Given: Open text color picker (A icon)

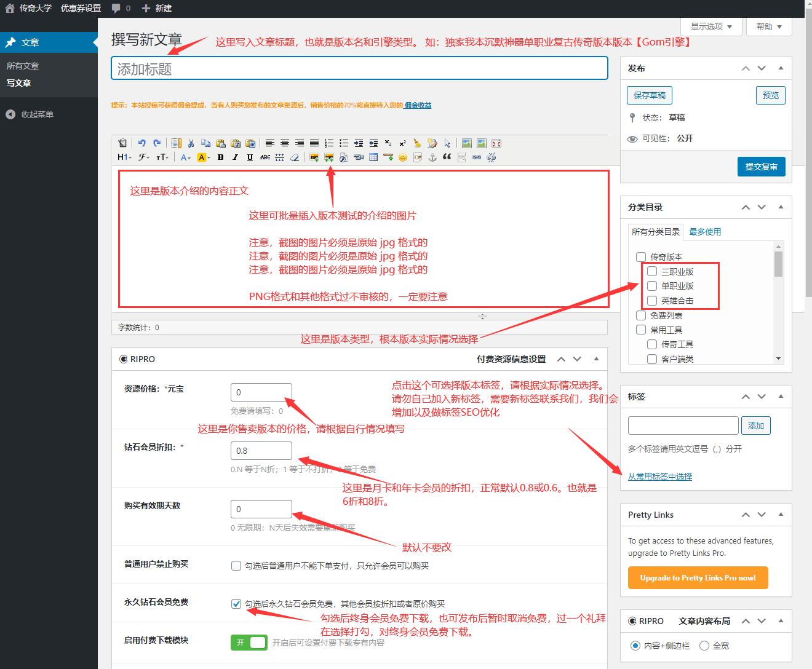Looking at the screenshot, I should pos(185,157).
